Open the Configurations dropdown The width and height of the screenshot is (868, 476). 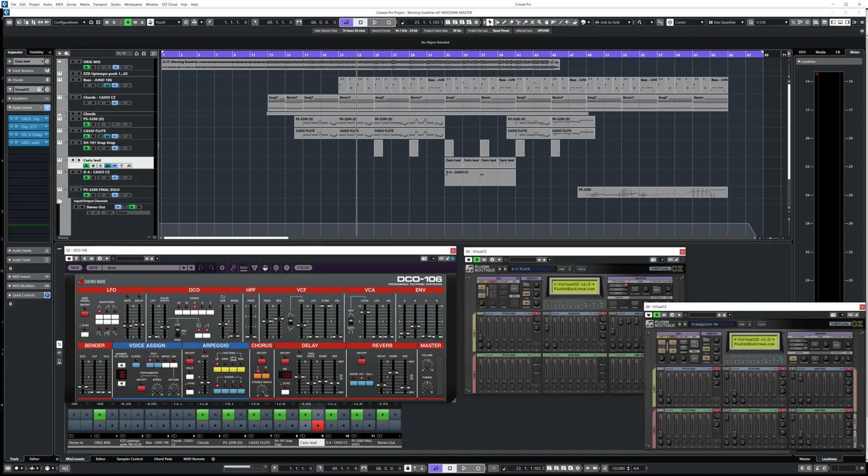tap(69, 22)
